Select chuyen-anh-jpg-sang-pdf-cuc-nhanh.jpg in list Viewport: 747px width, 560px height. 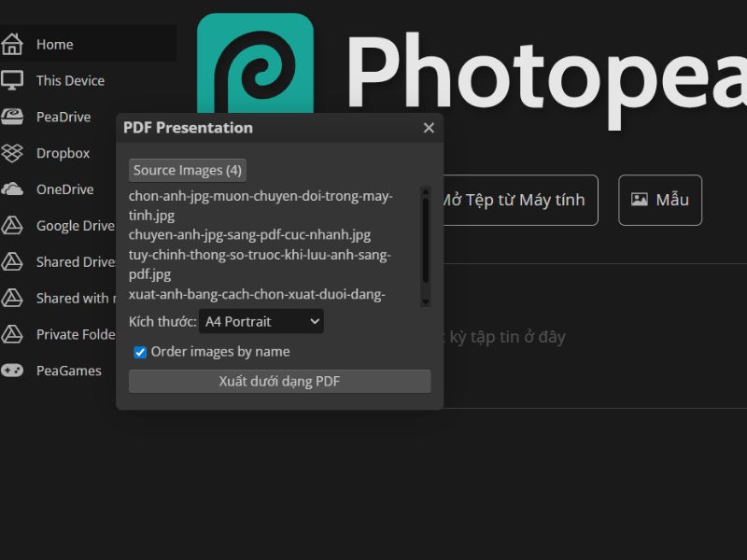tap(249, 235)
